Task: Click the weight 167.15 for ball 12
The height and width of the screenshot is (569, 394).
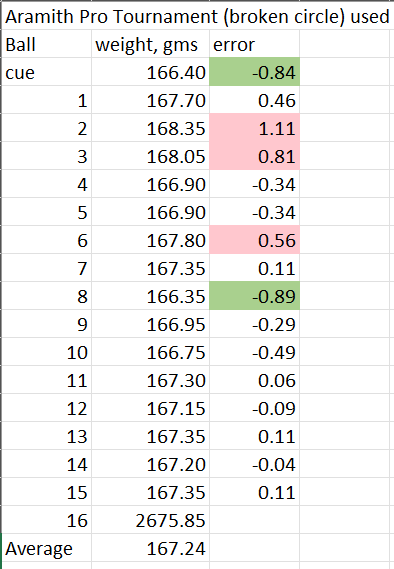Action: pos(150,408)
